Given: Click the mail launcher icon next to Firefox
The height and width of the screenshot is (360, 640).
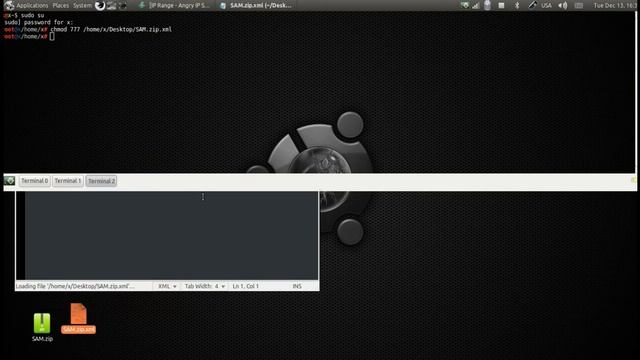Looking at the screenshot, I should pos(111,5).
